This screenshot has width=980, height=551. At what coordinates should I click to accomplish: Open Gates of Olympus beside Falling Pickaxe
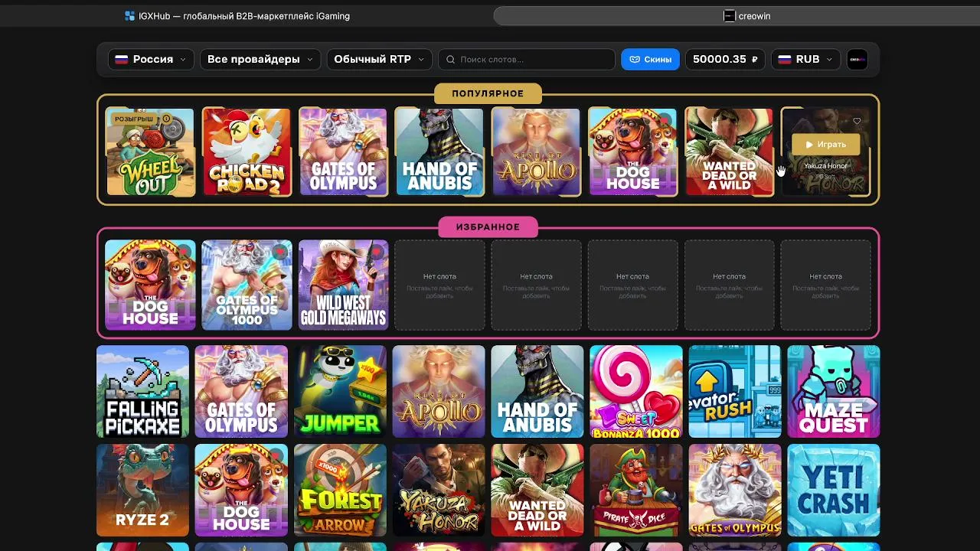[241, 392]
